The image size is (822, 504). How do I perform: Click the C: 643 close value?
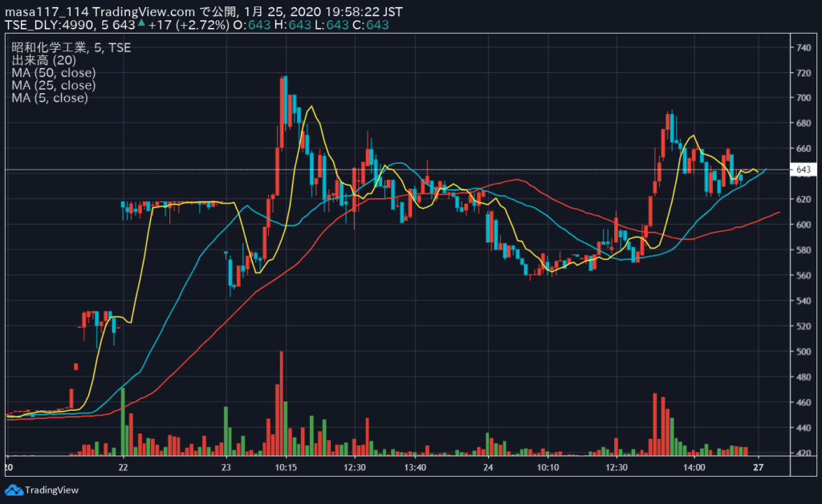(371, 25)
